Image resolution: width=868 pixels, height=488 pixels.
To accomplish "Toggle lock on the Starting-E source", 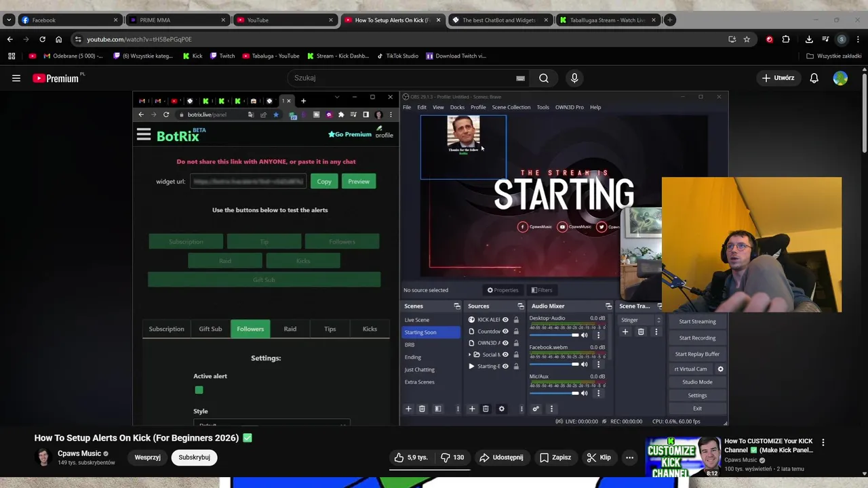I will 516,367.
